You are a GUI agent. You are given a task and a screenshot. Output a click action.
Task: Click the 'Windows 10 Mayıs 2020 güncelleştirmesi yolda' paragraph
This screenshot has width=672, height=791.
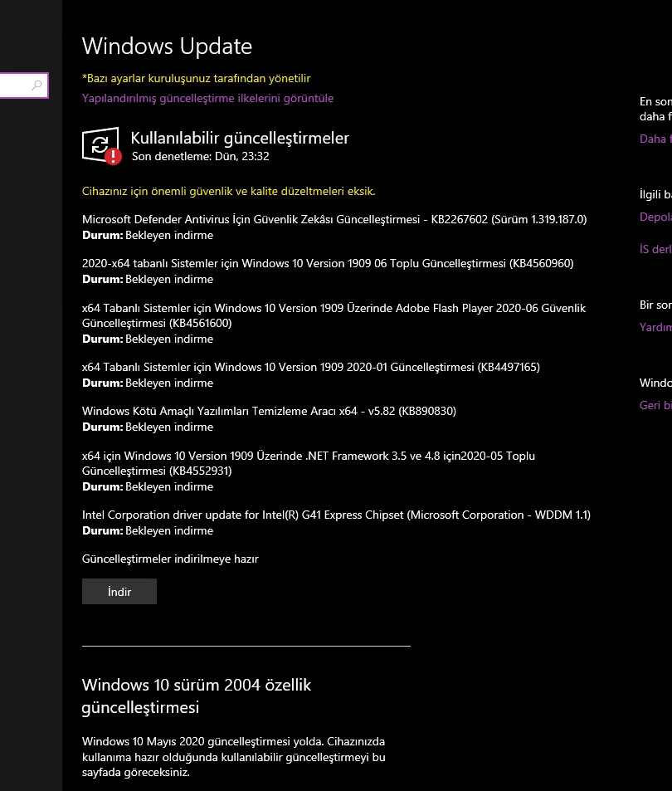click(233, 757)
